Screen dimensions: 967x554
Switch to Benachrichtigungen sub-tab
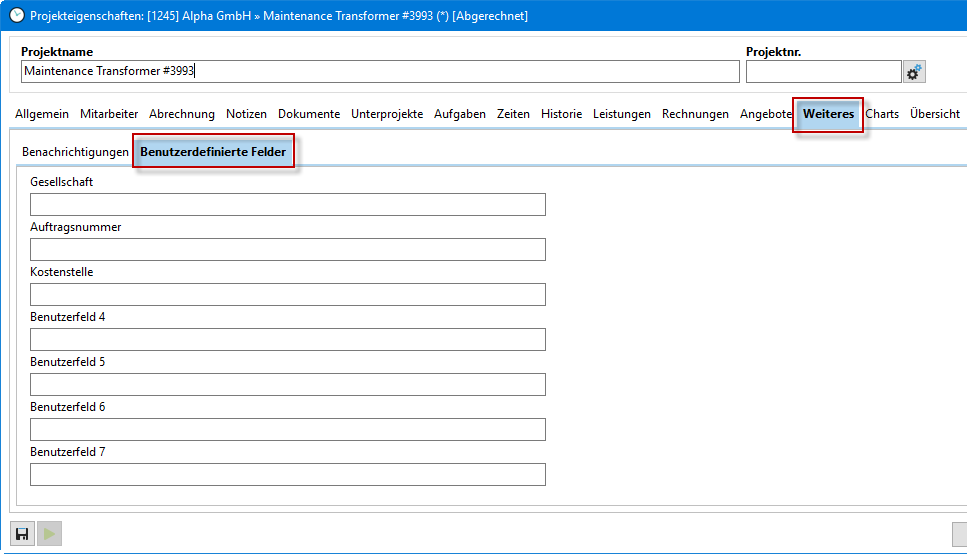tap(75, 152)
